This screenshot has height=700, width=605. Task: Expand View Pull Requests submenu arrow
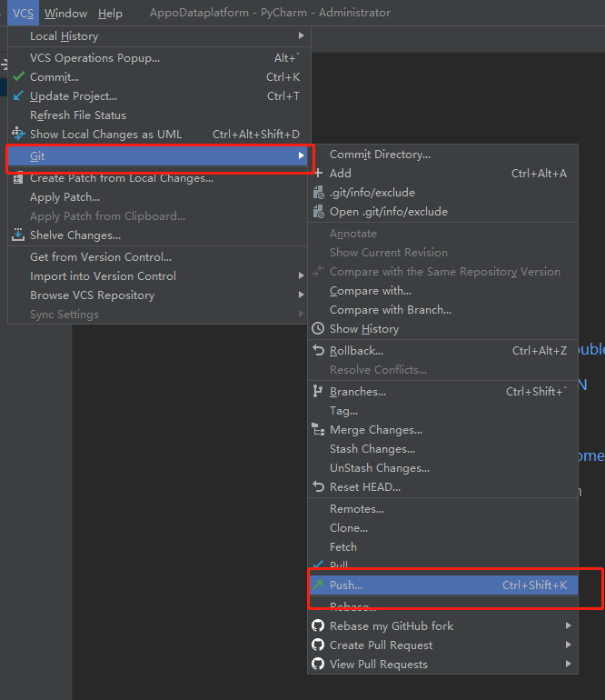[569, 664]
